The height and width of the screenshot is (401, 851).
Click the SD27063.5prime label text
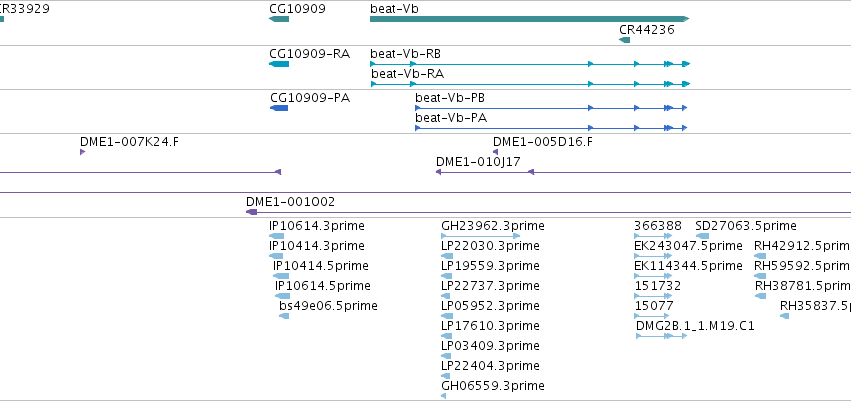click(x=746, y=226)
